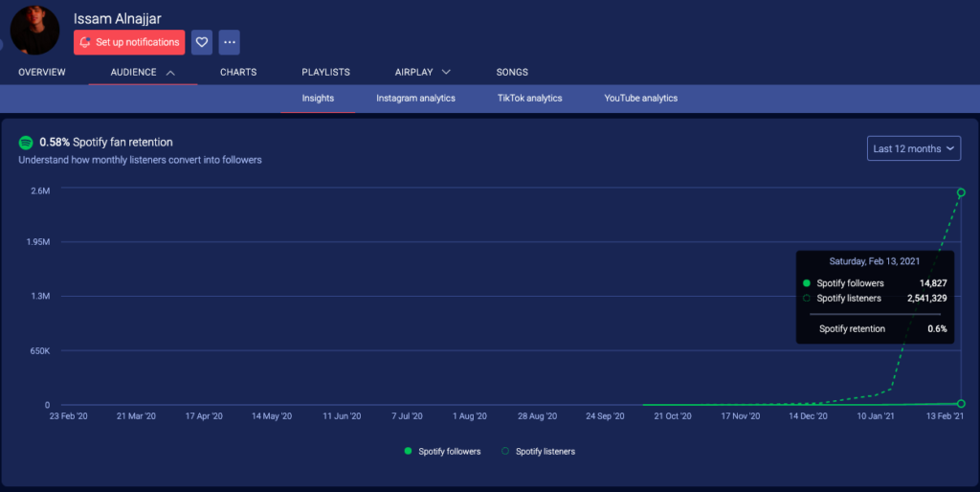
Task: Click Set up notifications button
Action: (129, 42)
